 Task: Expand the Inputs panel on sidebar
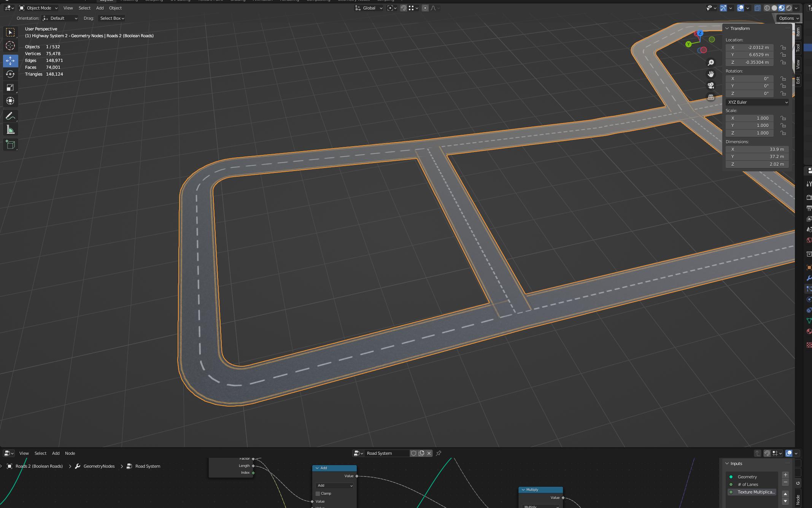[x=727, y=463]
